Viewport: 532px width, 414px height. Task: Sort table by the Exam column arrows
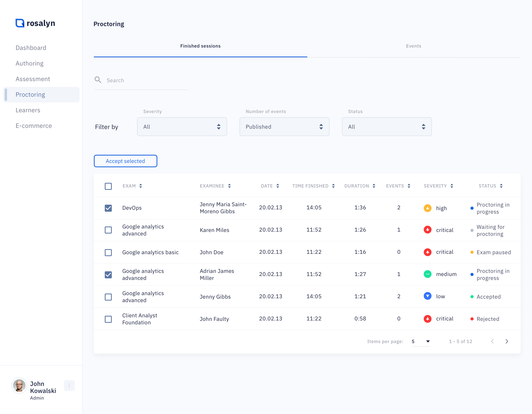point(141,186)
